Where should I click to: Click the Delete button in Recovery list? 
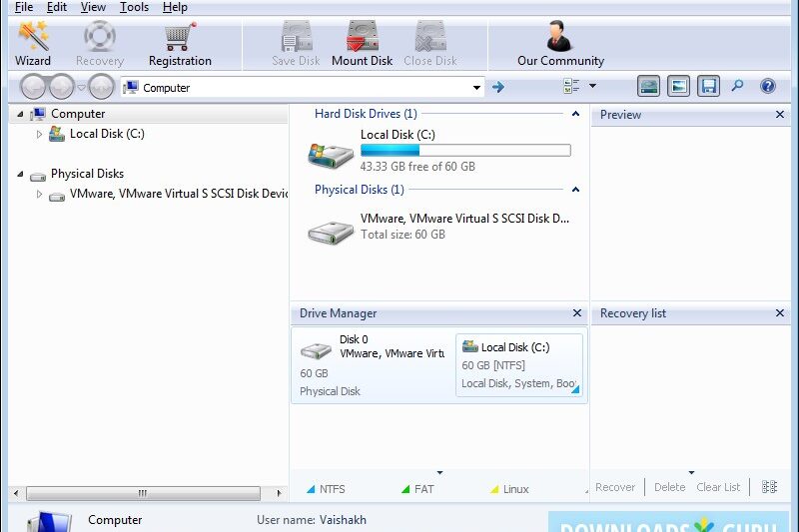(x=669, y=487)
